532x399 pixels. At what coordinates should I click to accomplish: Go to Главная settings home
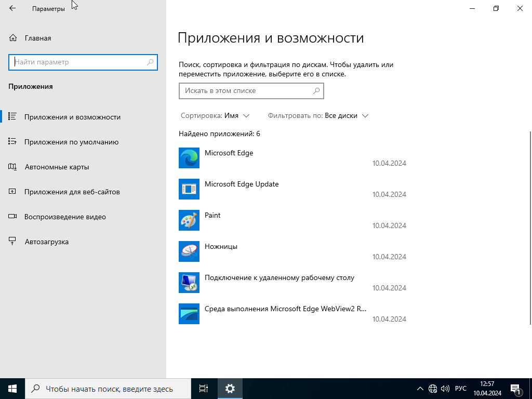pyautogui.click(x=37, y=38)
